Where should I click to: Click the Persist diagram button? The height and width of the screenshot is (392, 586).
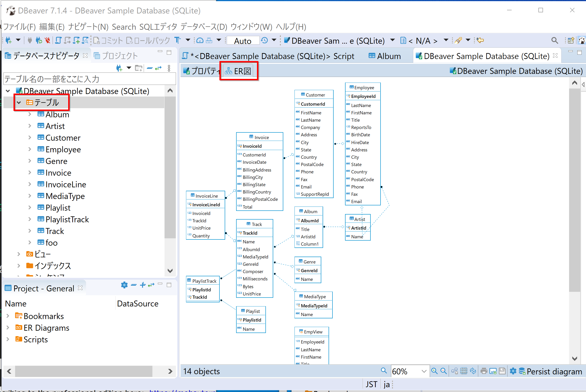pos(551,371)
